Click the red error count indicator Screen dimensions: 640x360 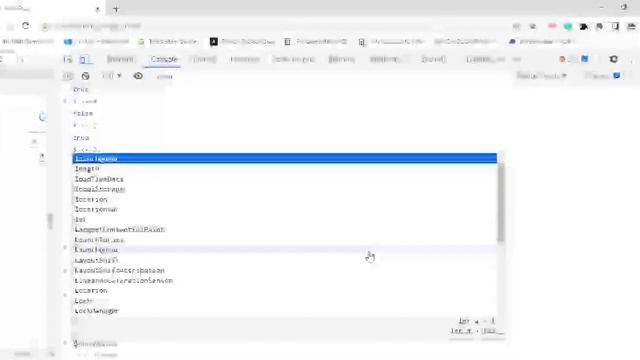pyautogui.click(x=562, y=59)
